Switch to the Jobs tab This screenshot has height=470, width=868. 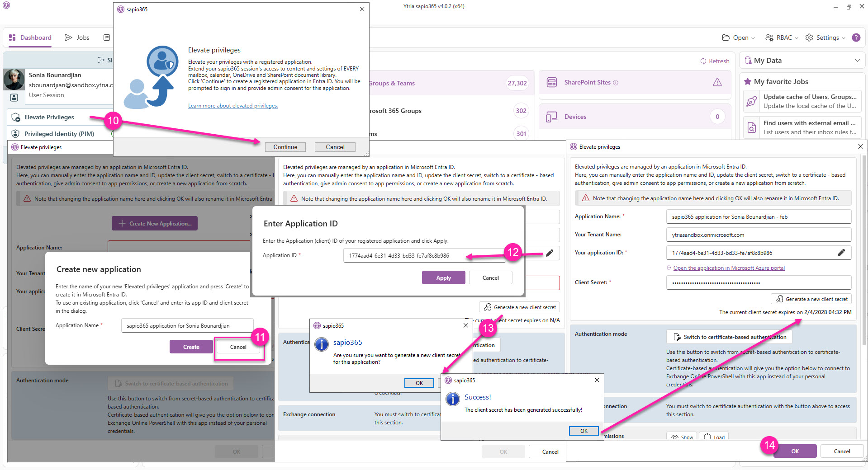point(77,38)
